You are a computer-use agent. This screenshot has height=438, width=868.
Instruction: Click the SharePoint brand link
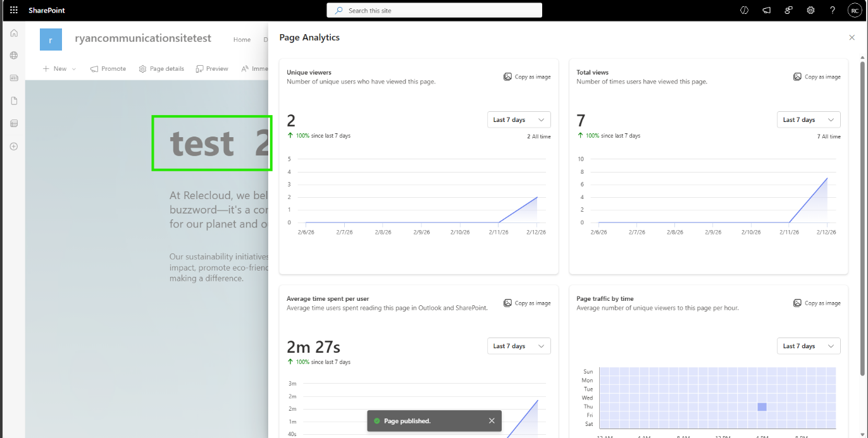[47, 10]
